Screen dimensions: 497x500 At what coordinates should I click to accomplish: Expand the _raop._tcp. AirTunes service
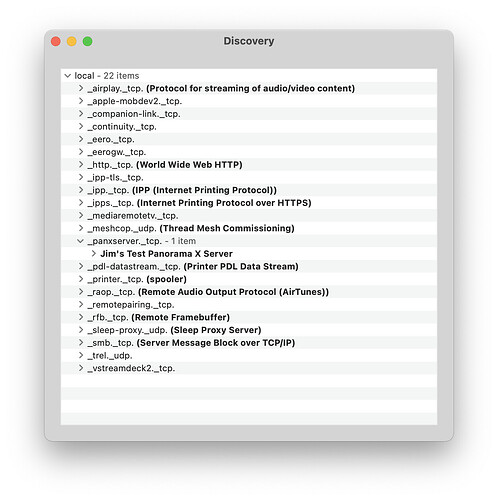[81, 292]
